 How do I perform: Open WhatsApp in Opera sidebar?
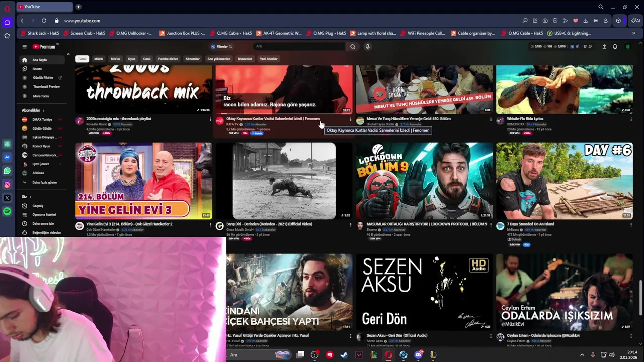7,171
